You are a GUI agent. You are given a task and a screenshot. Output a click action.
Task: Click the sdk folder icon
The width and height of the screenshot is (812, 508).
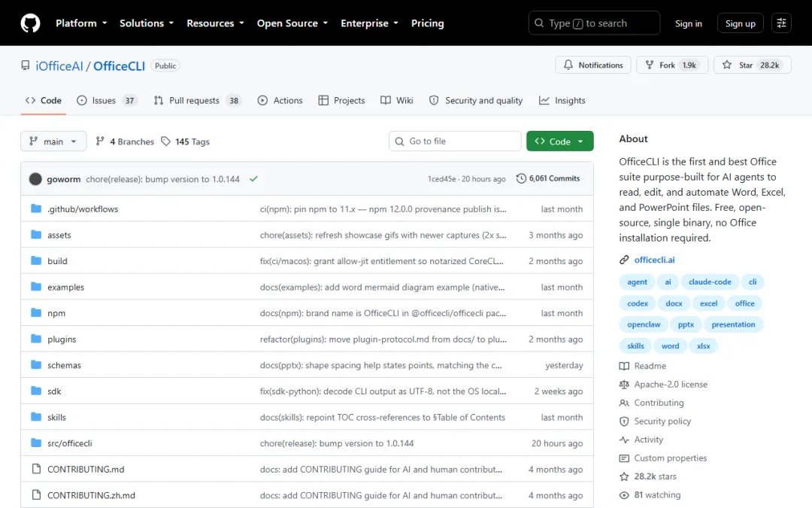[x=36, y=391]
